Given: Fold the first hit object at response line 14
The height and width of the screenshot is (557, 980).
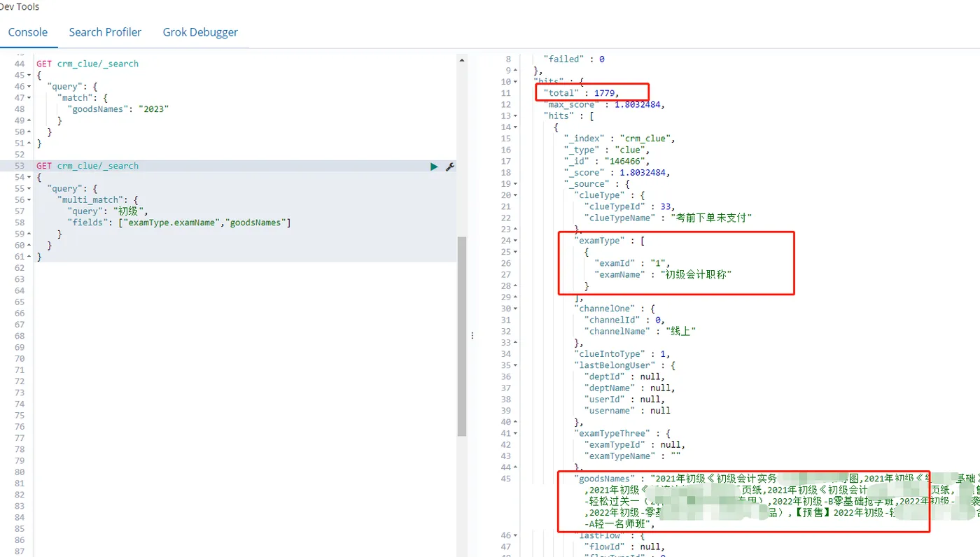Looking at the screenshot, I should [x=516, y=127].
